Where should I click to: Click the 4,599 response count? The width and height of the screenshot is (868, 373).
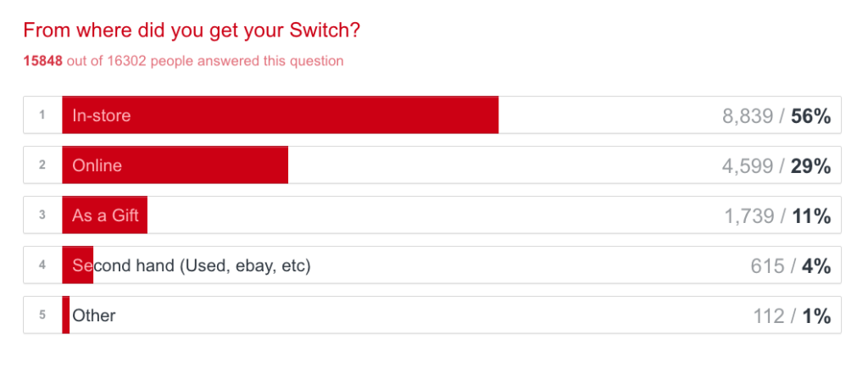tap(748, 166)
